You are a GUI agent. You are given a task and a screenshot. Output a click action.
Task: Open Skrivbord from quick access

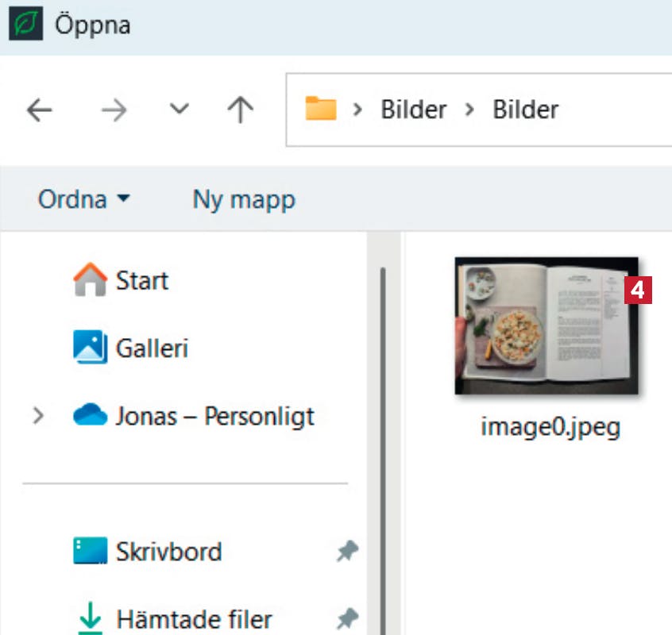coord(168,551)
